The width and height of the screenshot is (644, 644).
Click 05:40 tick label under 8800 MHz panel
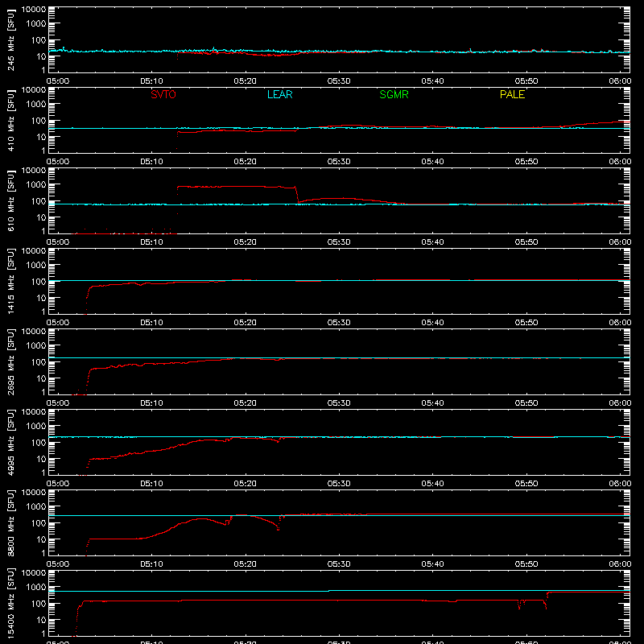coord(432,564)
